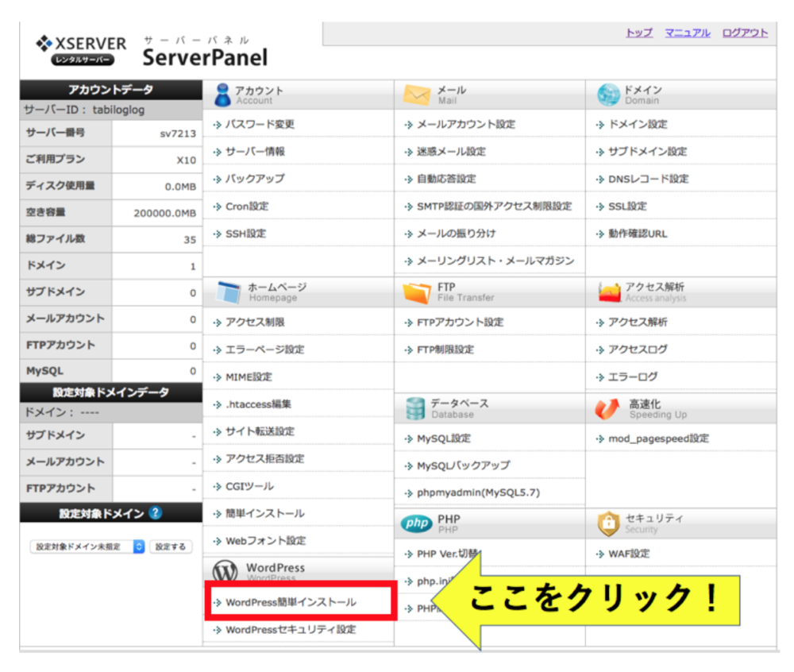Open エラーログ
This screenshot has height=672, width=794.
tap(633, 377)
